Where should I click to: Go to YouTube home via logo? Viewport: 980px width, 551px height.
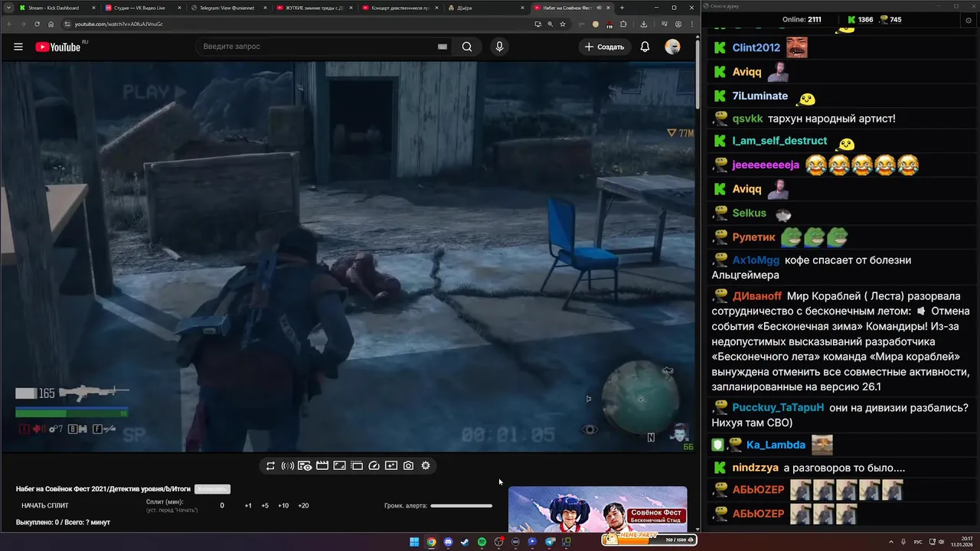click(x=58, y=47)
